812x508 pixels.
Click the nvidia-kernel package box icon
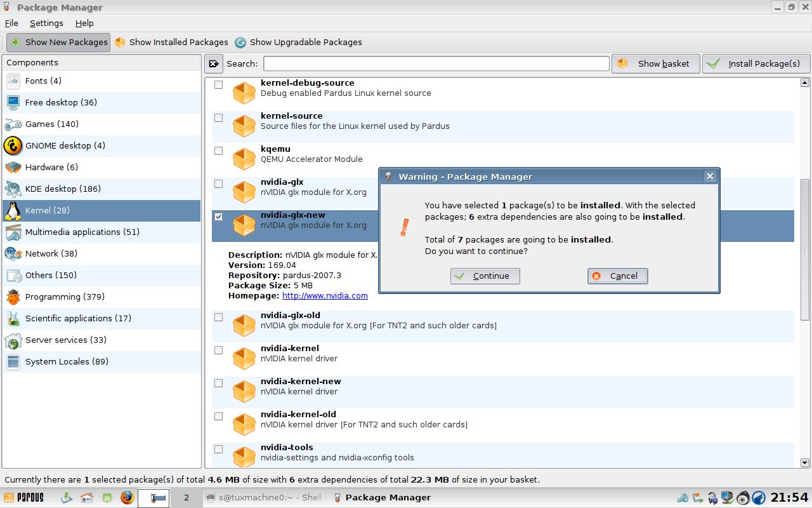tap(244, 358)
